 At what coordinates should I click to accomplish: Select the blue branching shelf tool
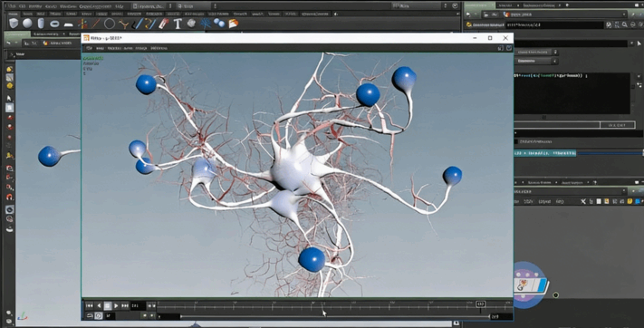(206, 24)
